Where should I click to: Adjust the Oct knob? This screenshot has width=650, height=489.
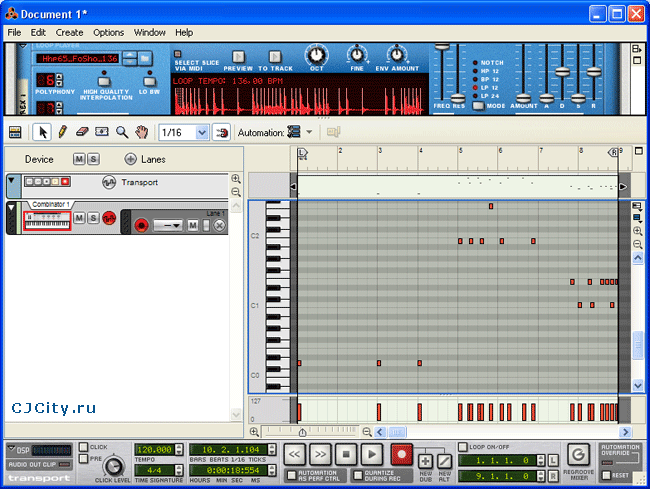tap(317, 55)
